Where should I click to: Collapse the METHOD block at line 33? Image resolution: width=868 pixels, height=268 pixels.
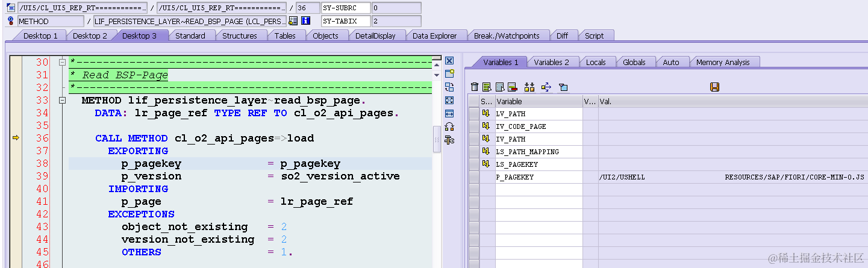pos(61,101)
